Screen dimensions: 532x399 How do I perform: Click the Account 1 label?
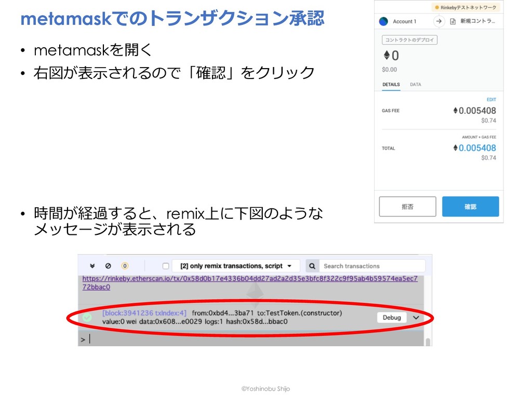(404, 21)
